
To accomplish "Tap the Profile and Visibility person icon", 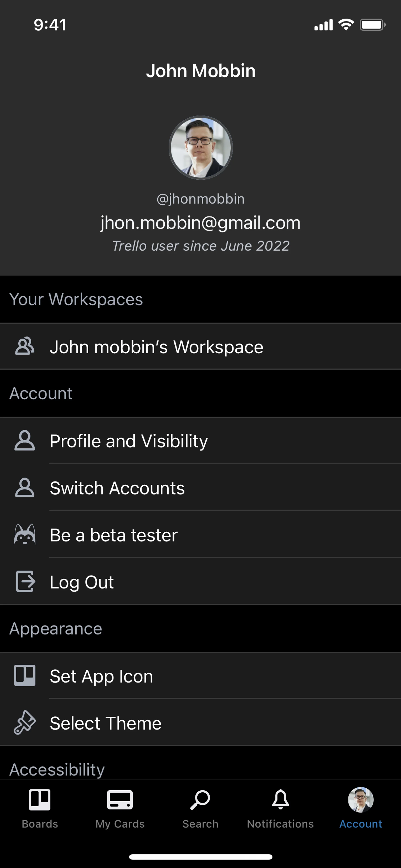I will coord(25,440).
